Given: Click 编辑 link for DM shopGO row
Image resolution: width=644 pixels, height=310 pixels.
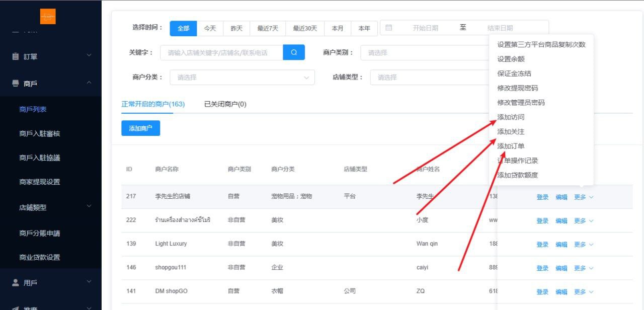Looking at the screenshot, I should pyautogui.click(x=561, y=292).
